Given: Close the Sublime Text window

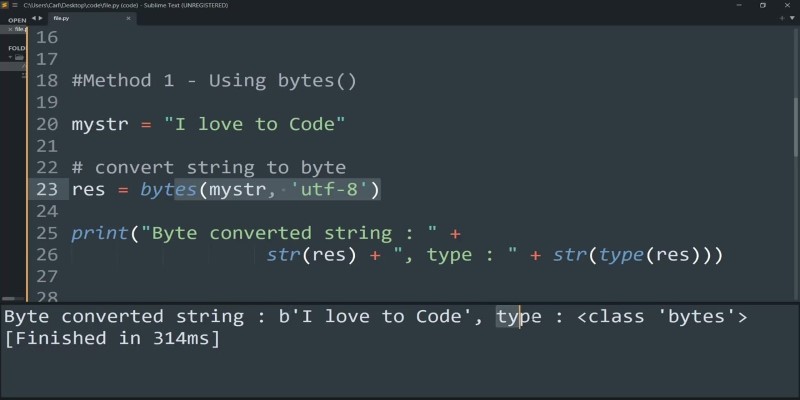Looking at the screenshot, I should coord(787,5).
